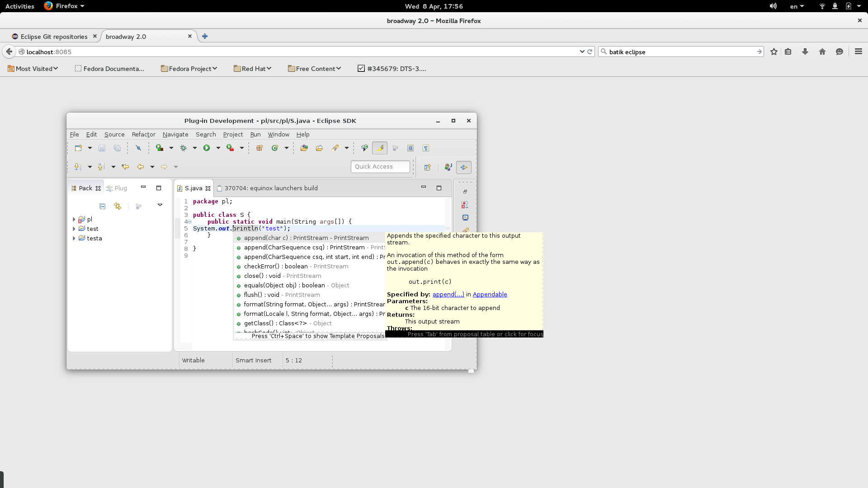Click the Back navigation arrow icon

pos(141,167)
